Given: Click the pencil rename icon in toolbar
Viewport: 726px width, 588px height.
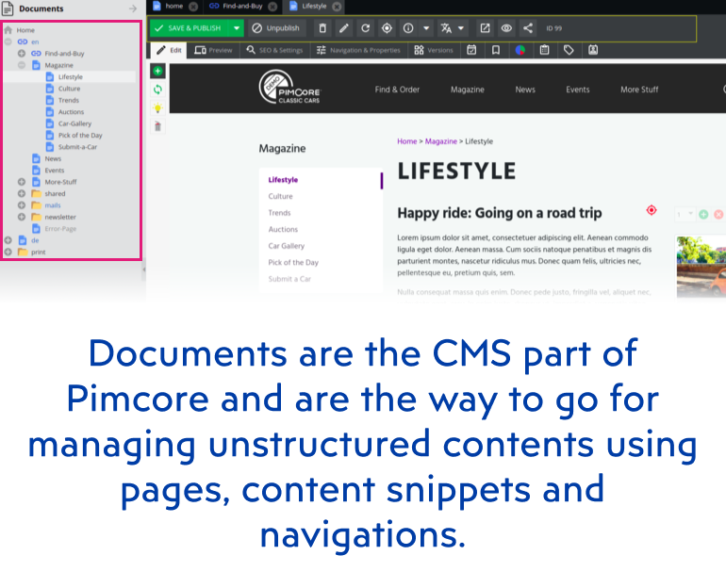Looking at the screenshot, I should pyautogui.click(x=344, y=28).
